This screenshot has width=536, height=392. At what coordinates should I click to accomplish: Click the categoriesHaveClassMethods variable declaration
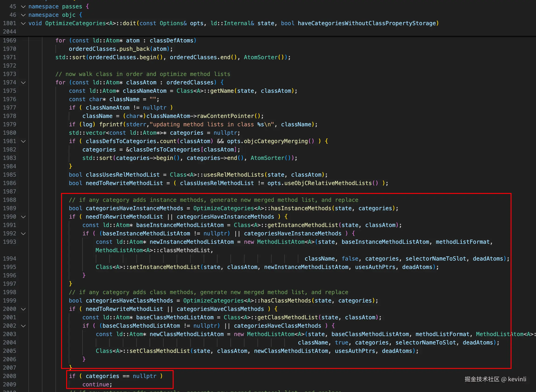(129, 301)
